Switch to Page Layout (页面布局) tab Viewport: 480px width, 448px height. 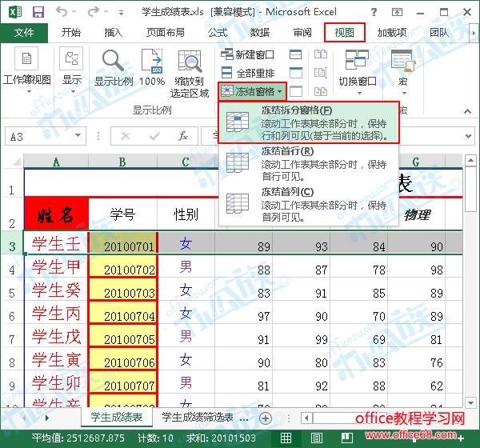coord(166,33)
